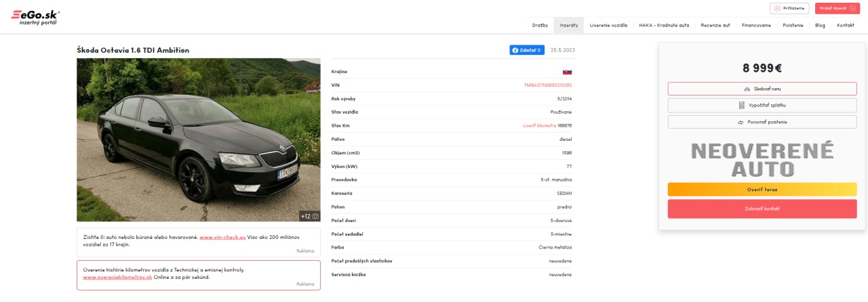This screenshot has width=868, height=302.
Task: Click the mileage value 188878
Action: point(565,126)
